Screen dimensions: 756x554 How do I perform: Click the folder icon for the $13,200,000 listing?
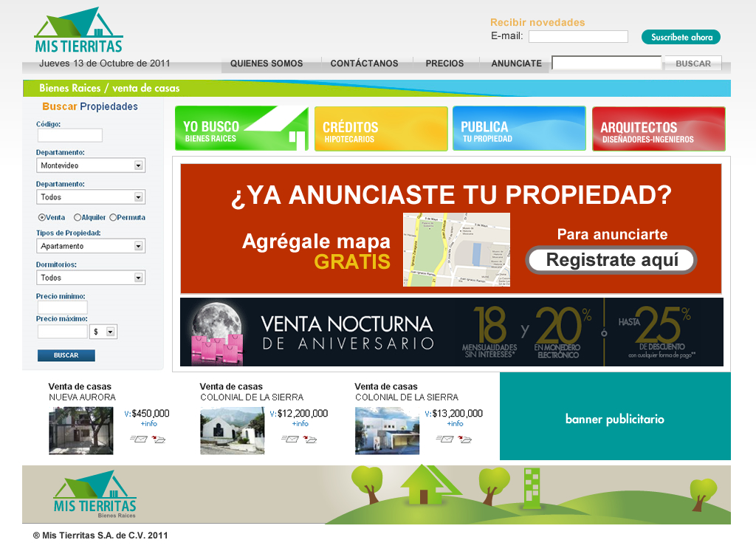(465, 439)
